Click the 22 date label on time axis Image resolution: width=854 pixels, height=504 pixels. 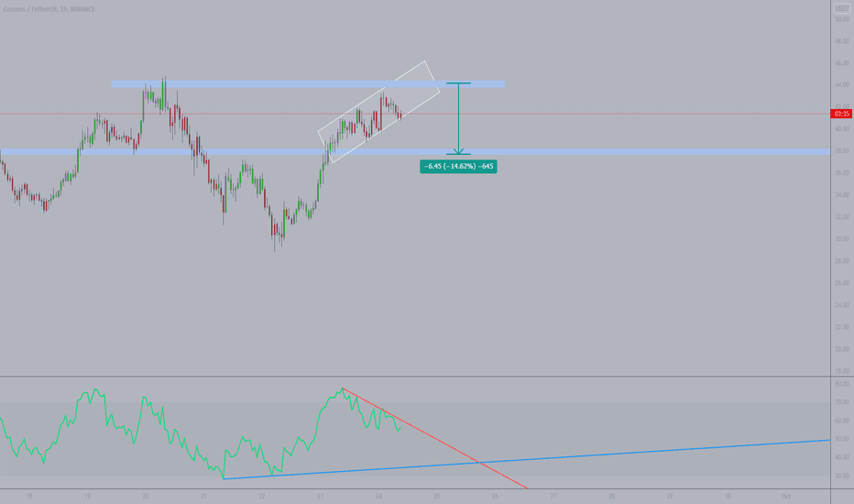262,497
